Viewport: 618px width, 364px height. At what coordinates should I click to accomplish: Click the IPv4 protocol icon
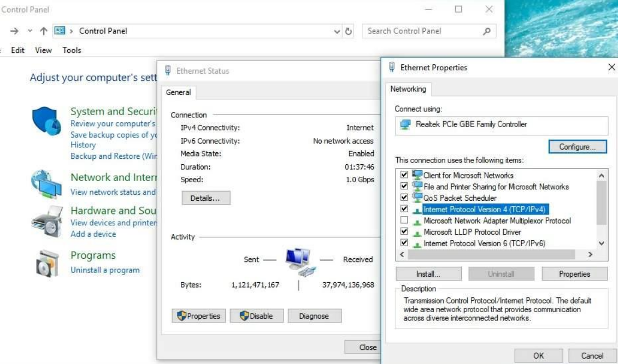416,210
